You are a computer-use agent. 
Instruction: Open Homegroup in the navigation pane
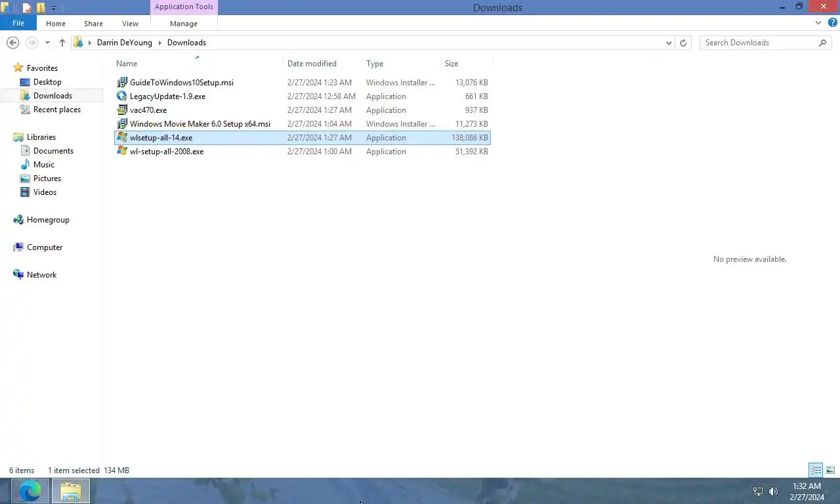coord(48,220)
